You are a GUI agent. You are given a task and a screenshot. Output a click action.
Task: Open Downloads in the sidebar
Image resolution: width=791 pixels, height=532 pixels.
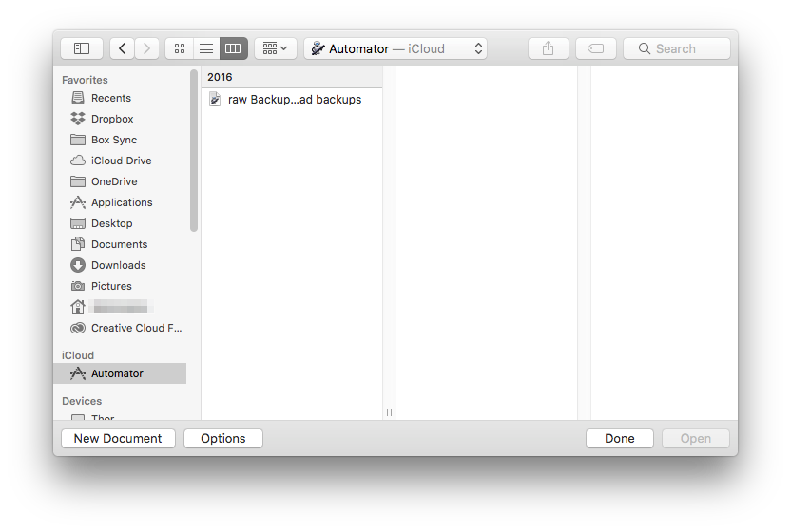click(121, 265)
